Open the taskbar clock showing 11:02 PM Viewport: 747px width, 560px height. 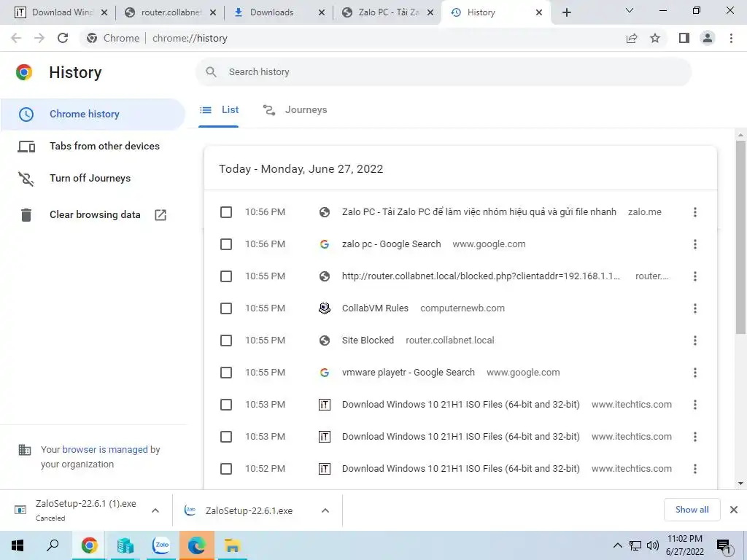pyautogui.click(x=684, y=545)
